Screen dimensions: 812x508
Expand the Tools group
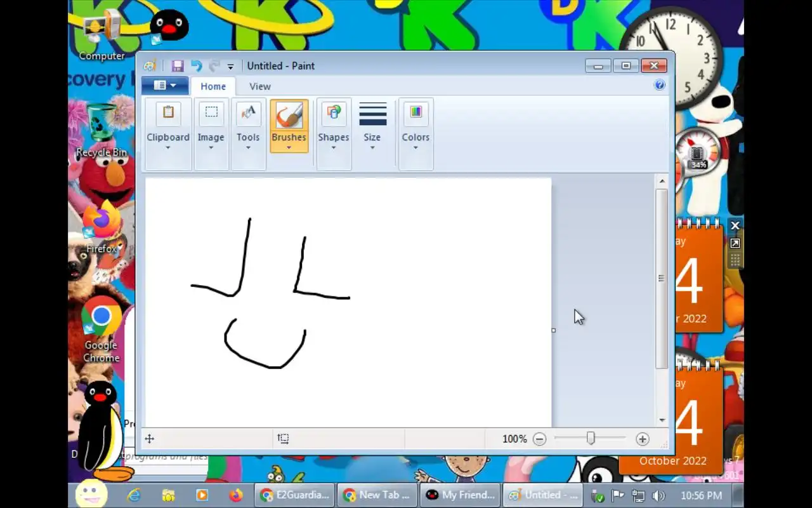click(248, 134)
